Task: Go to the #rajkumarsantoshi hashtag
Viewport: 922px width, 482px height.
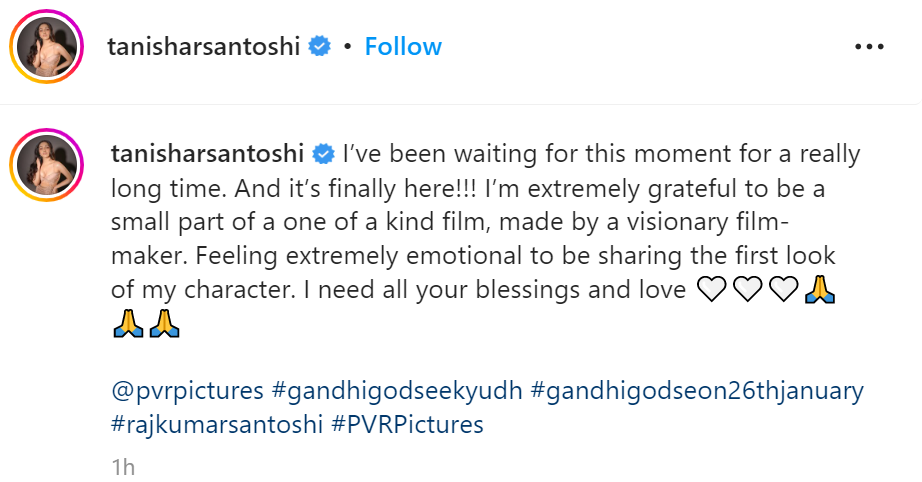Action: [217, 424]
